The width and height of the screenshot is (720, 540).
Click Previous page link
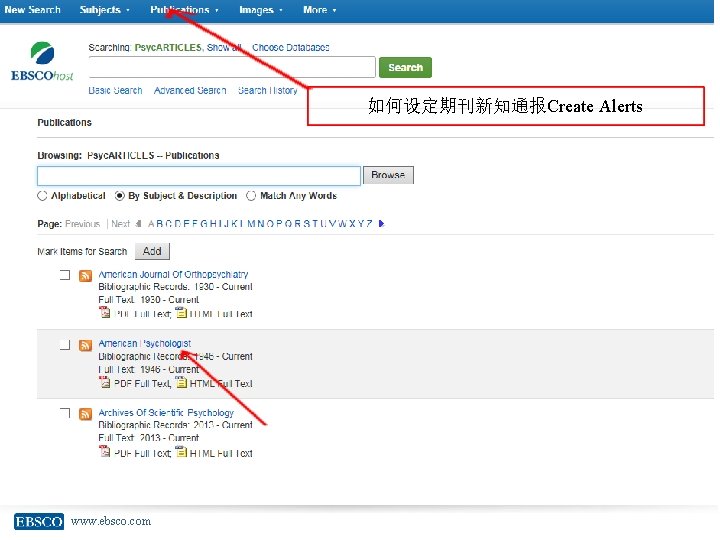pos(83,224)
